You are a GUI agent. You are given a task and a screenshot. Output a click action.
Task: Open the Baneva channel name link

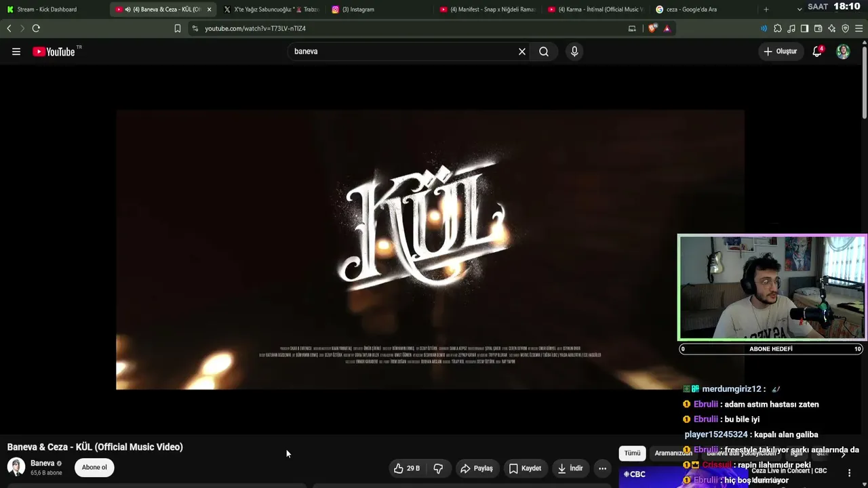coord(42,464)
